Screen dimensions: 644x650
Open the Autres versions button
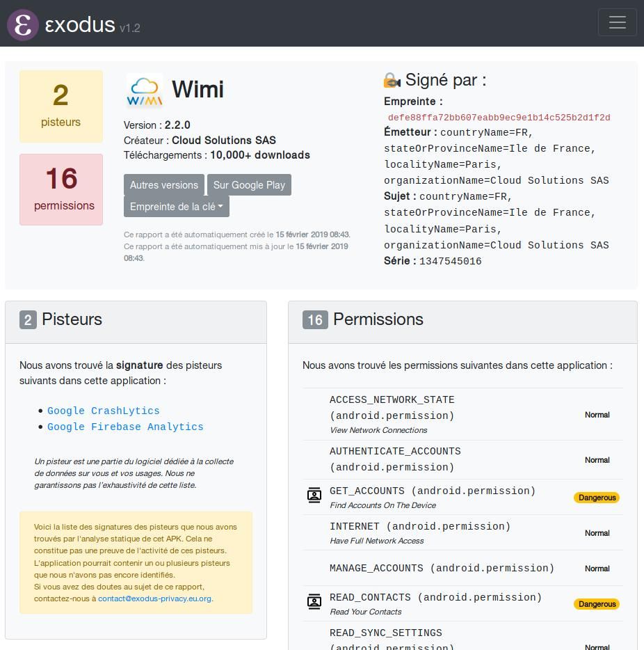pos(164,185)
